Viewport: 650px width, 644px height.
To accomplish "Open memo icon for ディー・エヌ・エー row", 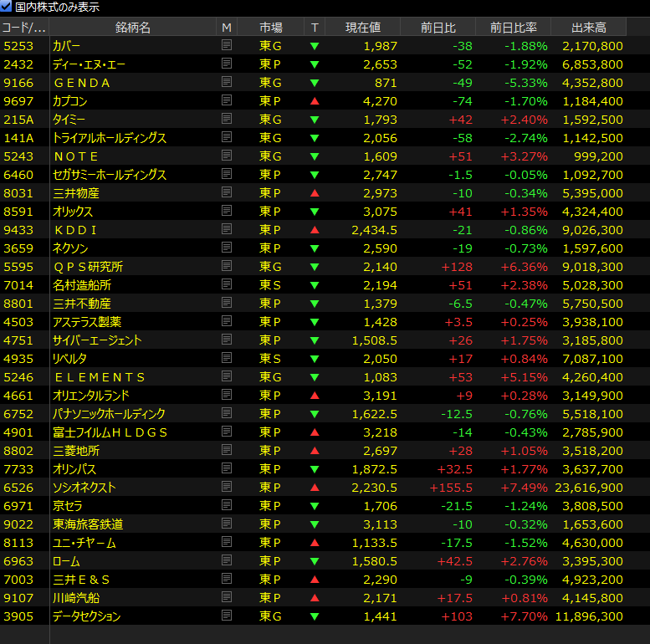I will [x=227, y=64].
